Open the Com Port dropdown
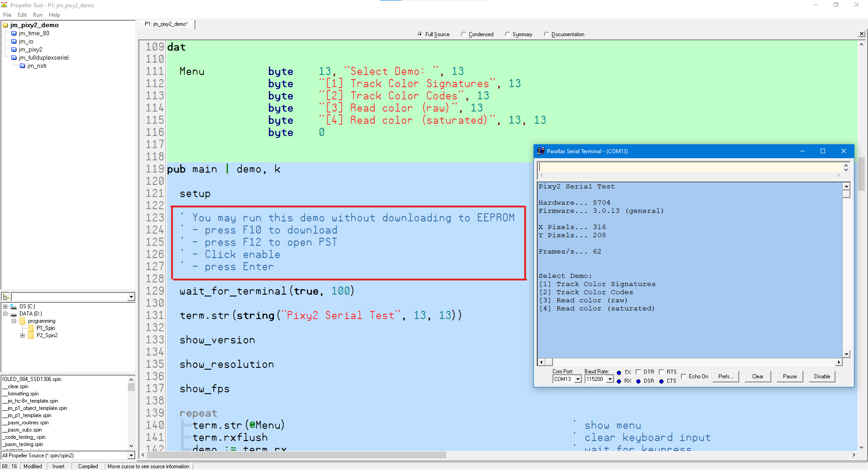This screenshot has width=868, height=470. coord(578,380)
